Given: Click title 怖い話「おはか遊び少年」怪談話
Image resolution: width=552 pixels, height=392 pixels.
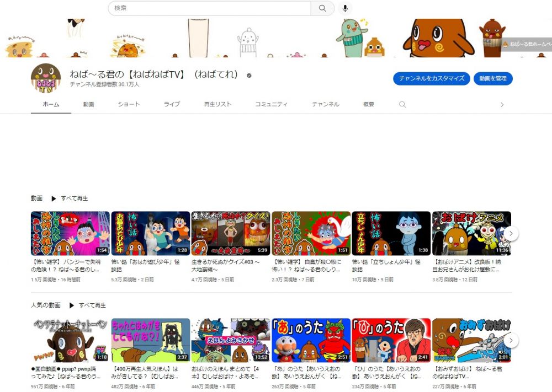Looking at the screenshot, I should click(x=146, y=265).
